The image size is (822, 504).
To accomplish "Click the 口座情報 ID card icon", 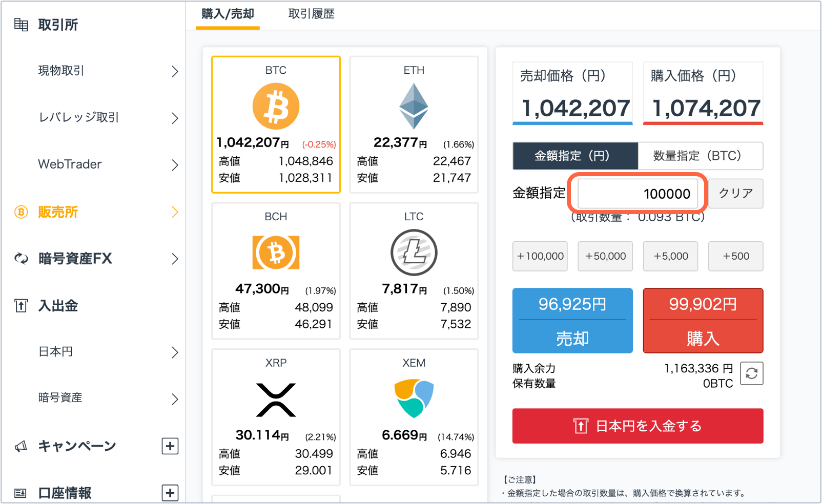I will click(21, 493).
